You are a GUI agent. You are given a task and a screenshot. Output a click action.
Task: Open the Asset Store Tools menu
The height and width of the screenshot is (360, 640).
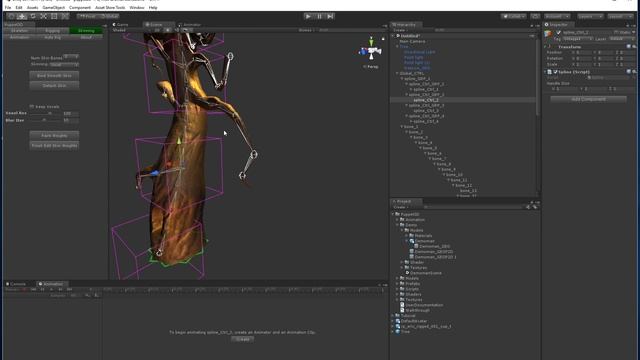tap(110, 7)
